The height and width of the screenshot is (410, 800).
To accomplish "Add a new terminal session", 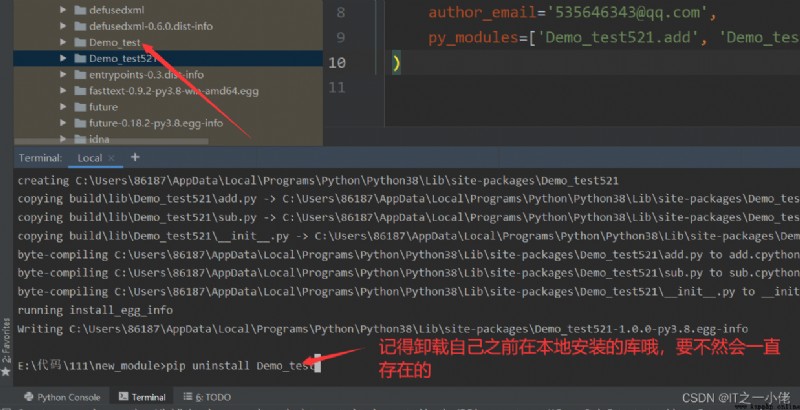I will tap(135, 158).
